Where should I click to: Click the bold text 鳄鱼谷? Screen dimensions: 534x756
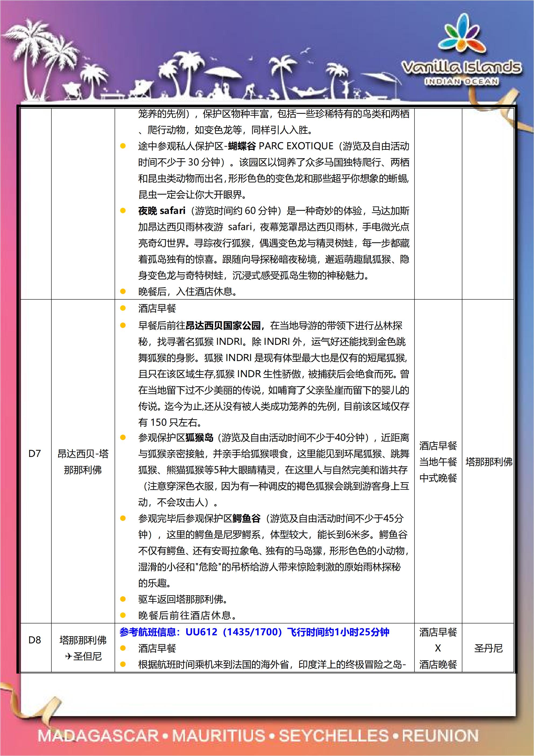click(x=247, y=519)
